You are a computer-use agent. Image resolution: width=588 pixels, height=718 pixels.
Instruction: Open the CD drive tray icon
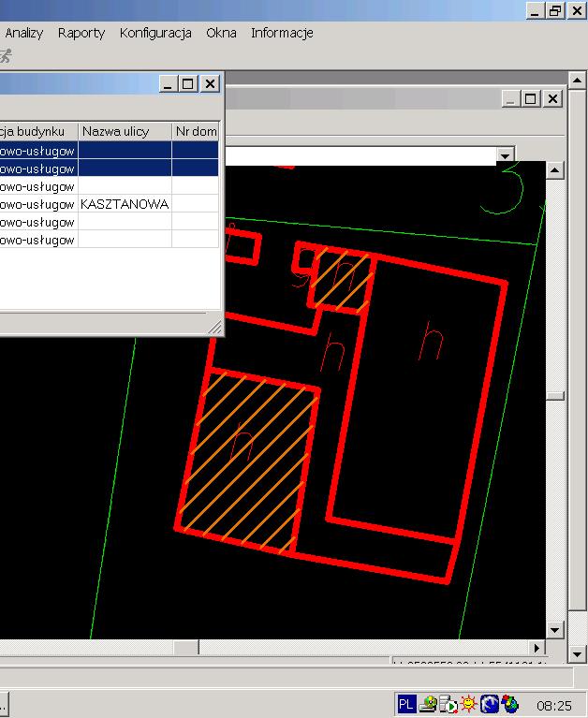click(x=428, y=704)
